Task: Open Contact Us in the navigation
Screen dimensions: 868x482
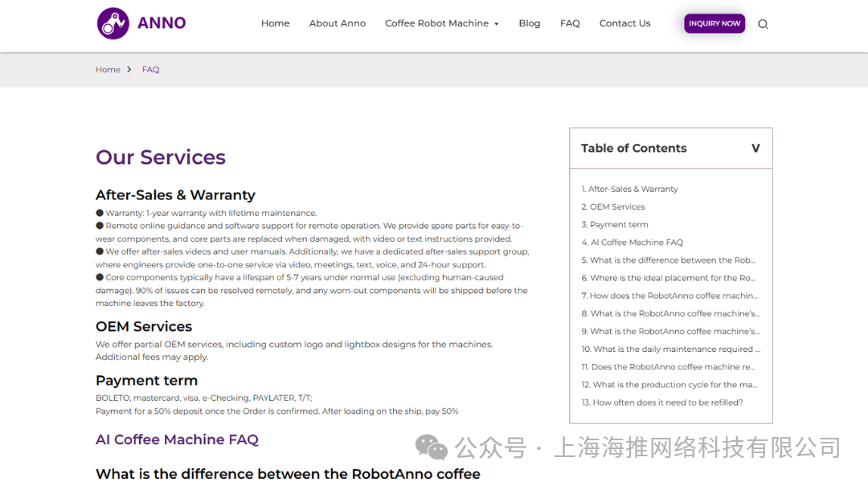Action: pos(624,23)
